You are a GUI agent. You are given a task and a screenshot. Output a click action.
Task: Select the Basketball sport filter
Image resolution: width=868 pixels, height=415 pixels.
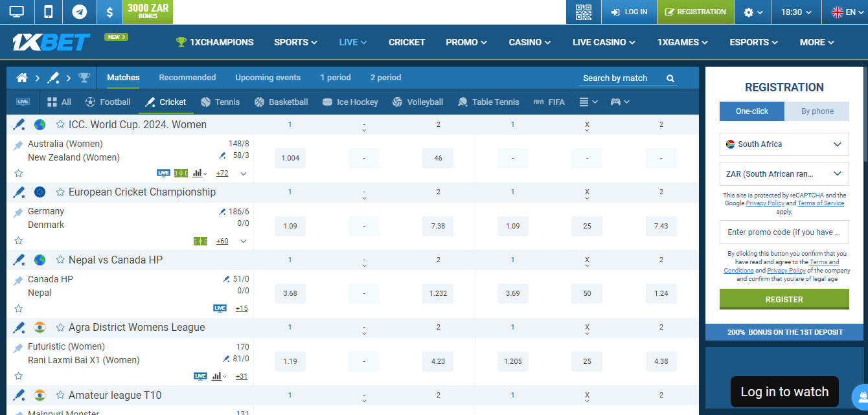(281, 102)
